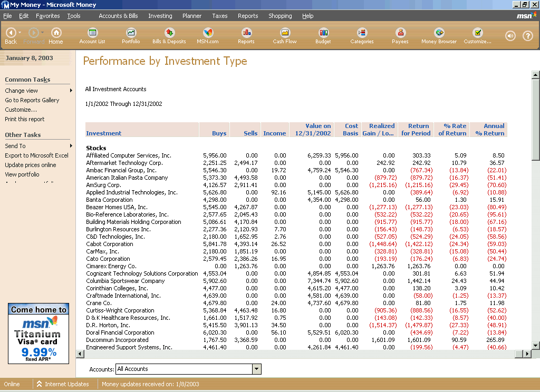Open the Accounts dropdown at bottom

257,369
